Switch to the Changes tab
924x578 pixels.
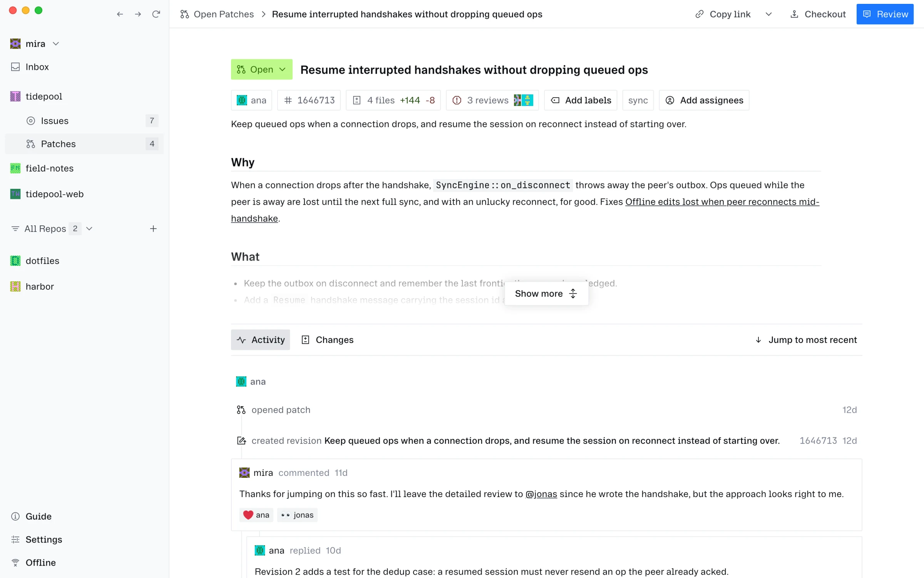(328, 340)
